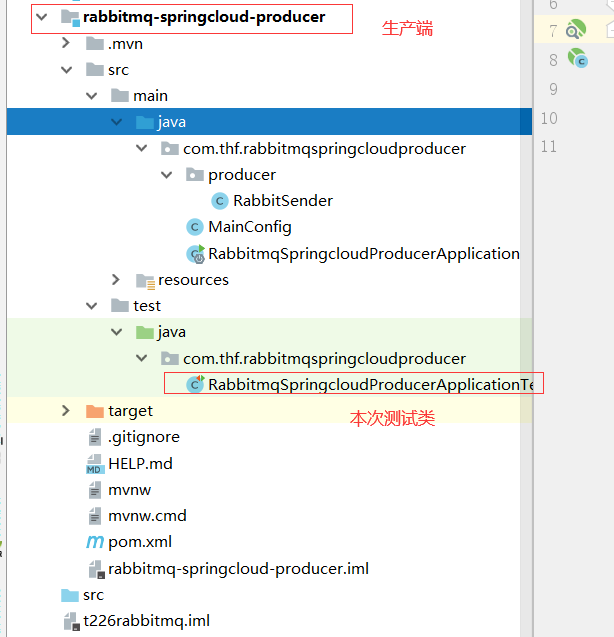Click the green test java root icon
Screen dimensions: 614x637
pyautogui.click(x=145, y=332)
